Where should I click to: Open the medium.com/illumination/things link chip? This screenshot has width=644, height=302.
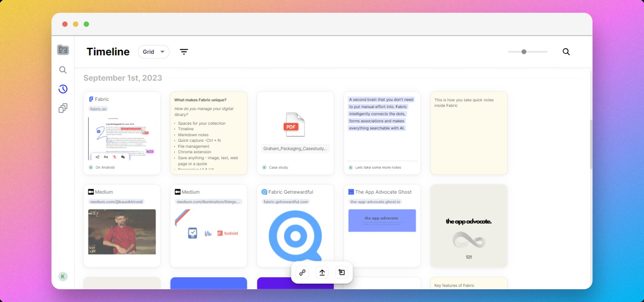pos(208,202)
